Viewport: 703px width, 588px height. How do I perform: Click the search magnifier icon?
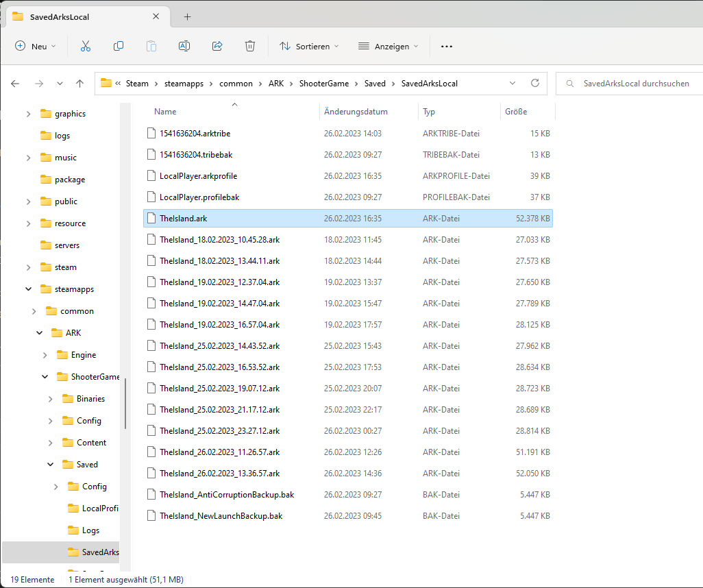[570, 84]
